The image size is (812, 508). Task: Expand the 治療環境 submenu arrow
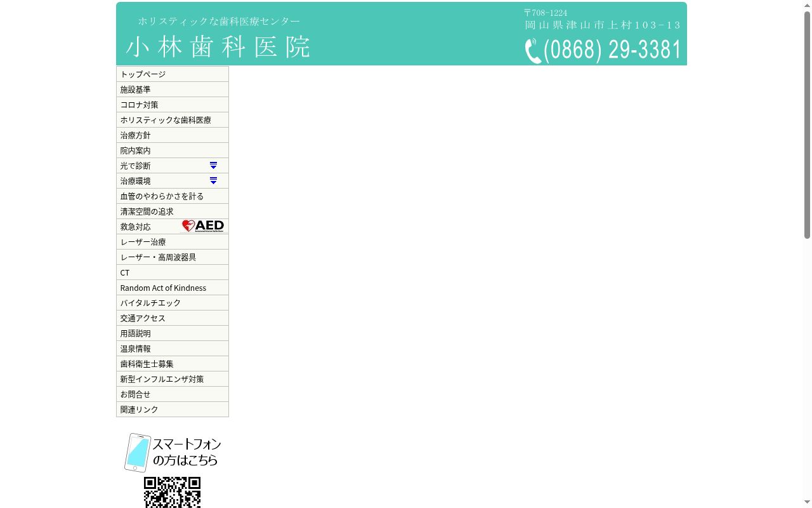(x=213, y=181)
